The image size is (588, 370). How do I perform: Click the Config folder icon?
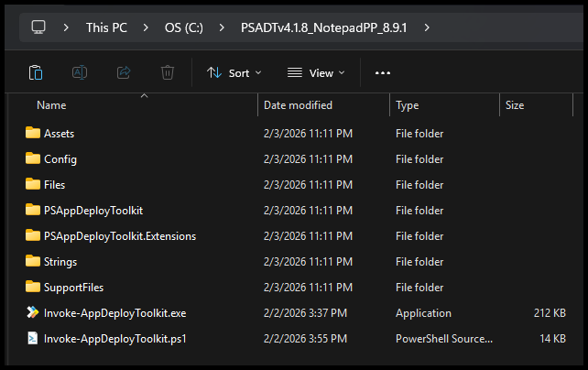tap(33, 158)
